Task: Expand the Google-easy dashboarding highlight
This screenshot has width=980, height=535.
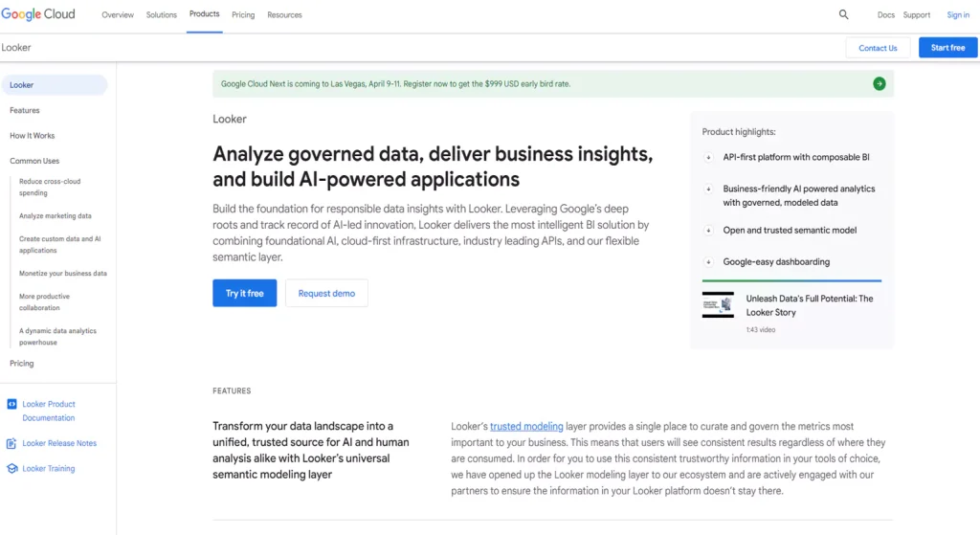Action: [x=708, y=262]
